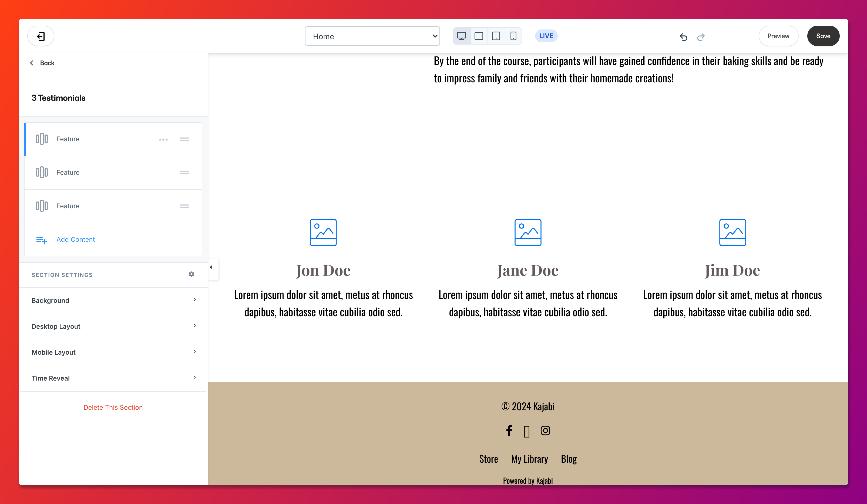Click Jane Doe's lorem ipsum text

point(528,303)
